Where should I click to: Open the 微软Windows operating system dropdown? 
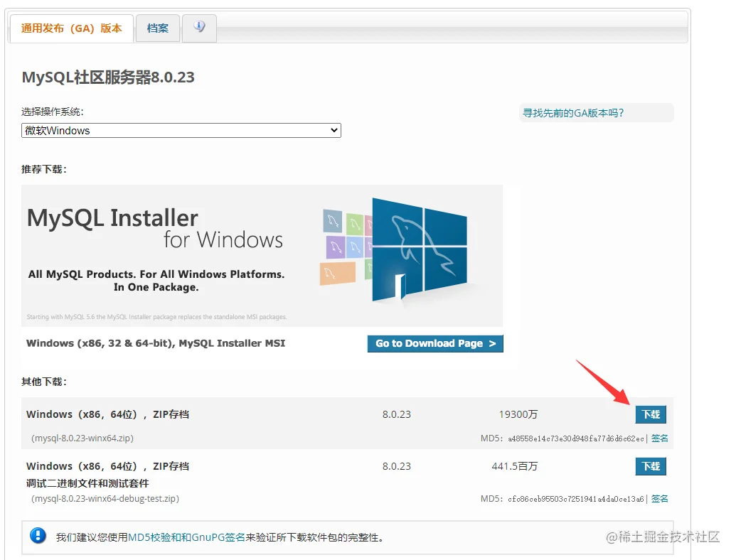click(x=181, y=130)
